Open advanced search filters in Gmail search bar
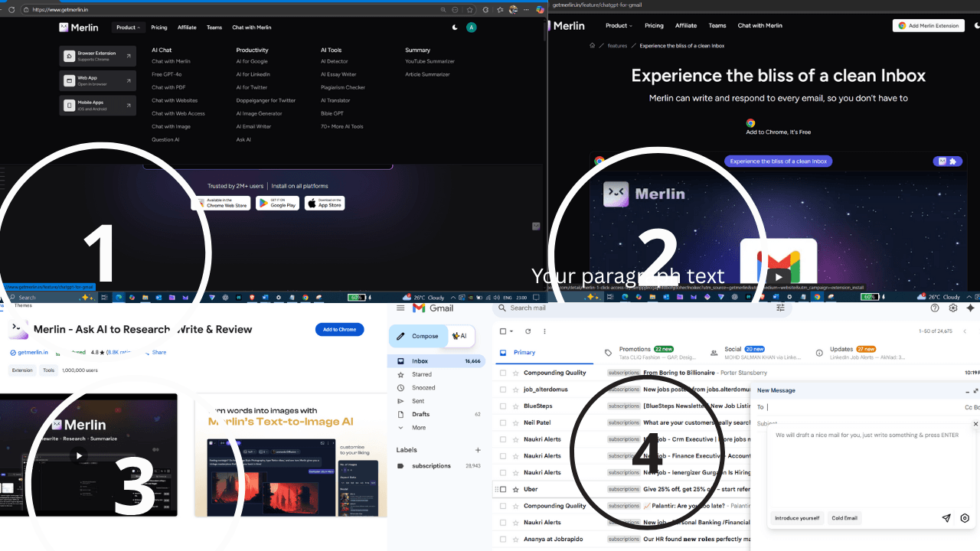 (x=779, y=308)
